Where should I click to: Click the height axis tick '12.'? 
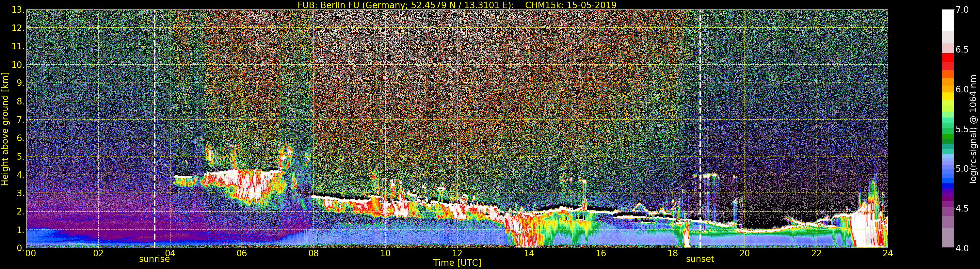(x=18, y=28)
